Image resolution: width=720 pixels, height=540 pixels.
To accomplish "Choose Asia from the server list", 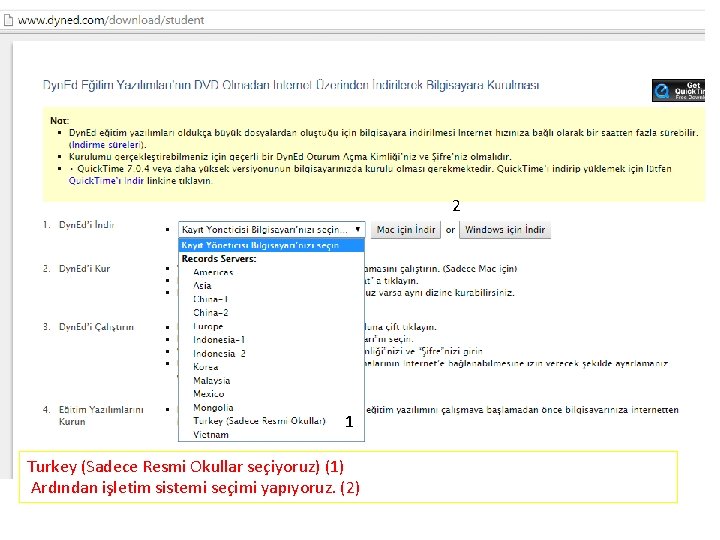I will pyautogui.click(x=202, y=286).
